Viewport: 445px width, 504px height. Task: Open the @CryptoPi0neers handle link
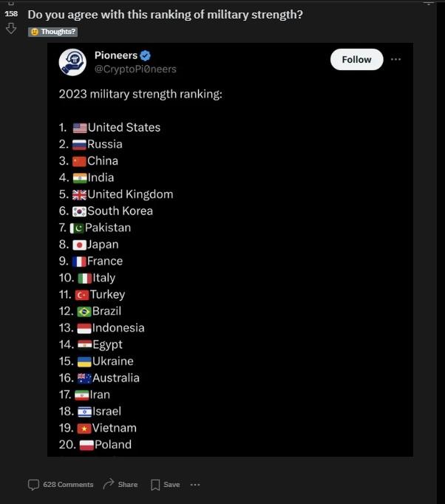point(135,69)
